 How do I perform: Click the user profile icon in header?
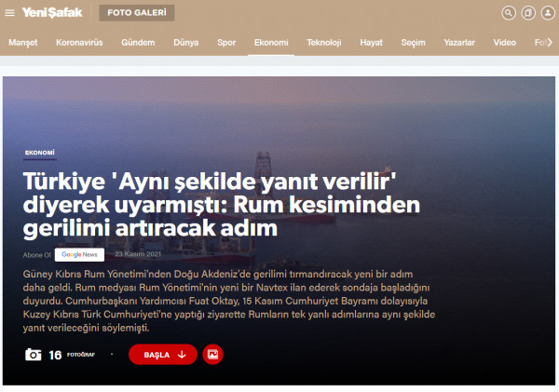547,13
